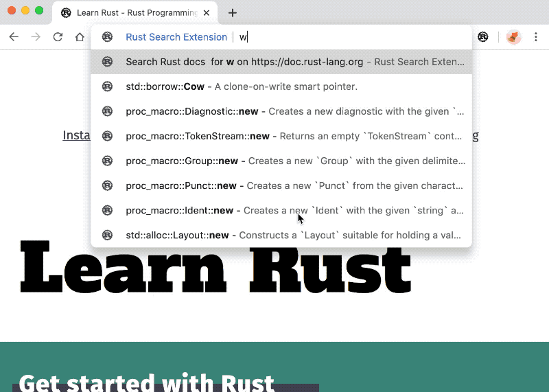Image resolution: width=549 pixels, height=392 pixels.
Task: Open the partially hidden Install link
Action: pos(76,135)
